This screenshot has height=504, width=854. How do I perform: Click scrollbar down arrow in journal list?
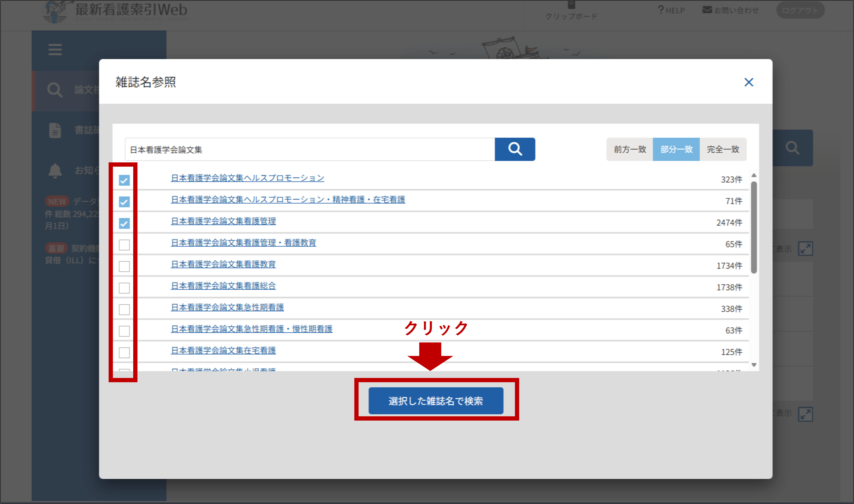754,365
